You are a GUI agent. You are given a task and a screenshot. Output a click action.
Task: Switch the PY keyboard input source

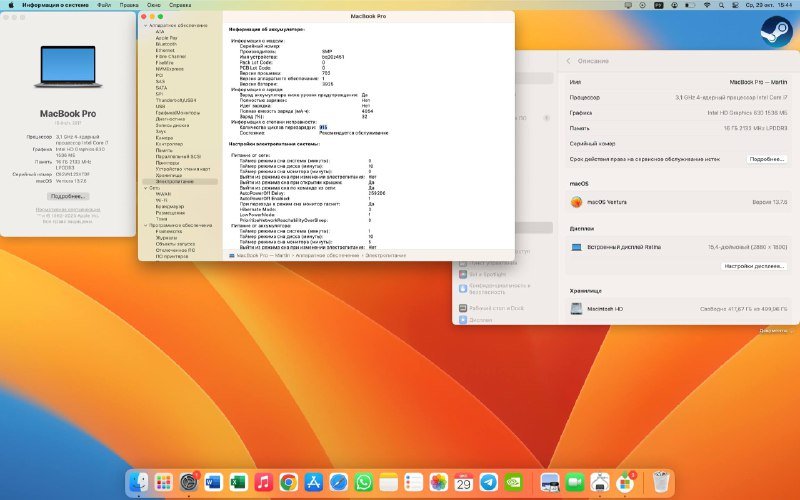(659, 5)
